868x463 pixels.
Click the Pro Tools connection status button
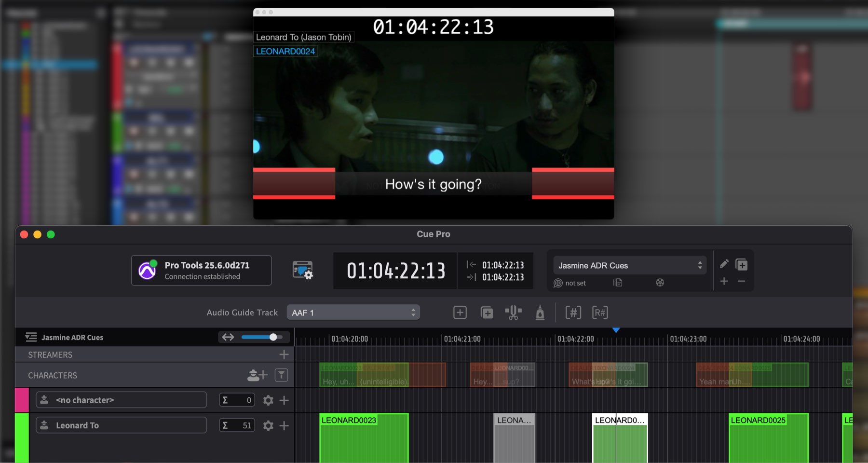pyautogui.click(x=201, y=271)
